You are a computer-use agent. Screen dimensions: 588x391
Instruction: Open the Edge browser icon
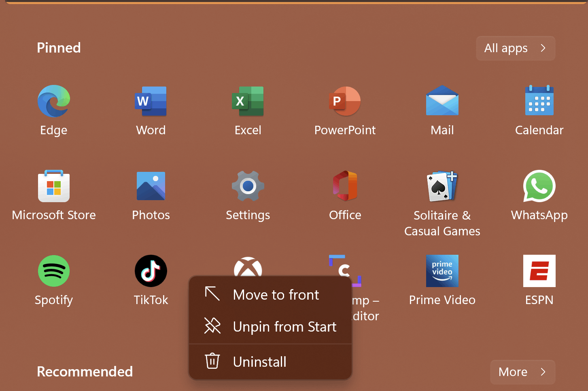coord(54,101)
